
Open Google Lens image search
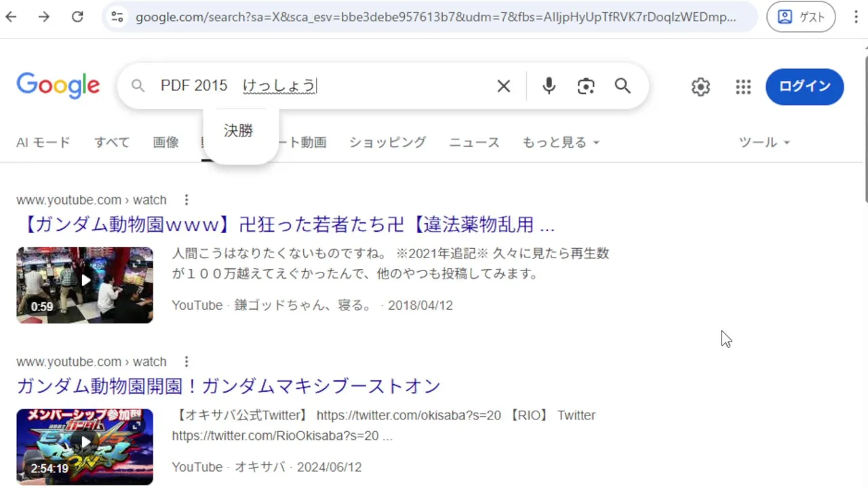[586, 86]
